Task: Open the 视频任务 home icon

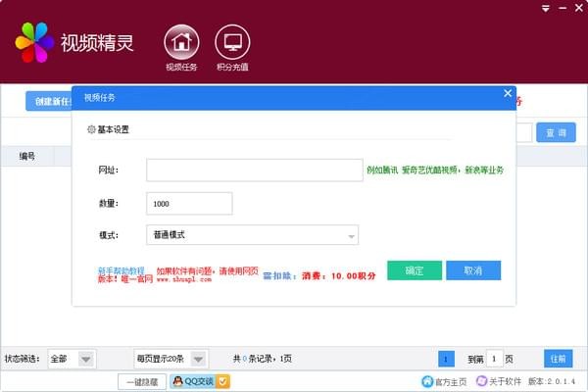Action: (x=181, y=42)
